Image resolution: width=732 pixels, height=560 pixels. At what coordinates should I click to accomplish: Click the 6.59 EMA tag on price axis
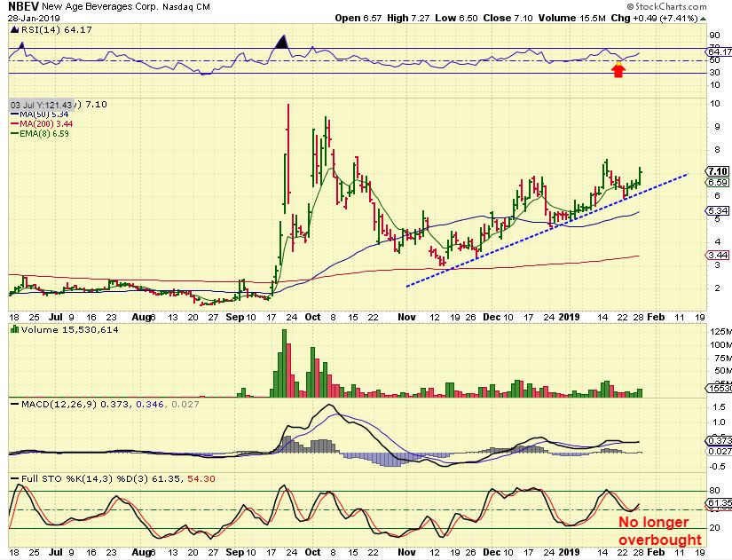tap(718, 183)
